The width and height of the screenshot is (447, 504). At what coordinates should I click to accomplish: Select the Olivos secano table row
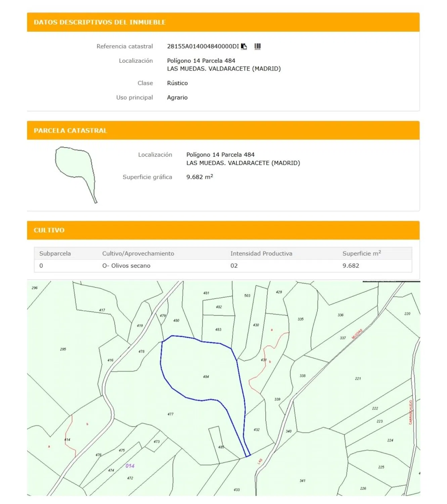tap(223, 266)
